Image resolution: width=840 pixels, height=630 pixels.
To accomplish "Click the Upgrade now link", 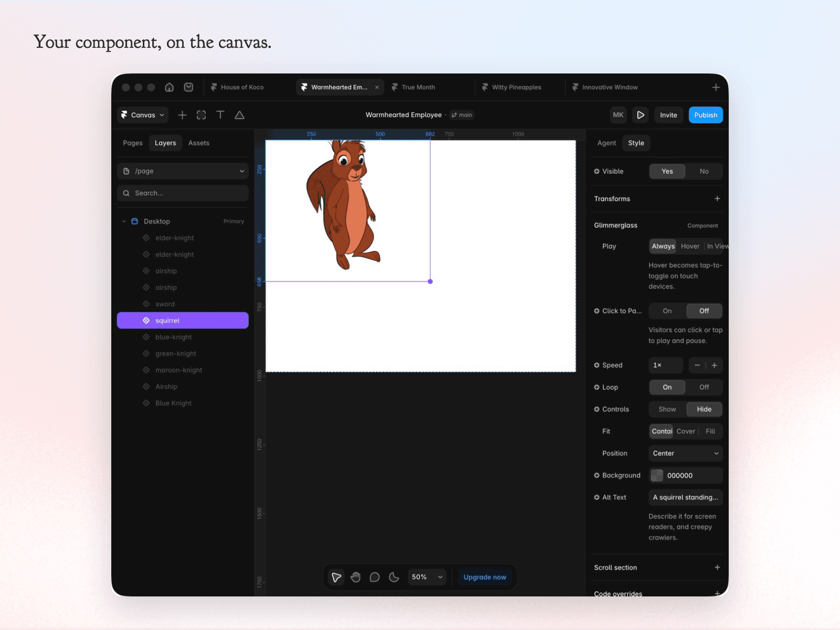I will click(x=485, y=577).
